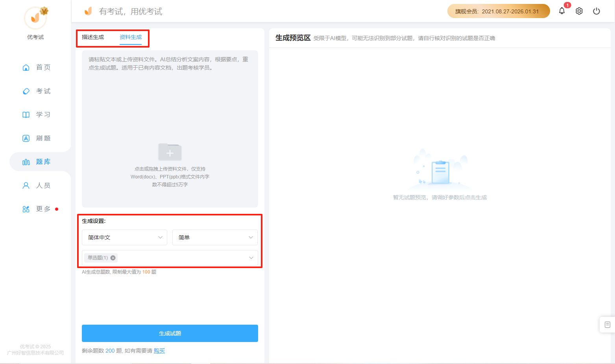Remove the 单选题(1) tag
This screenshot has height=364, width=615.
point(113,258)
